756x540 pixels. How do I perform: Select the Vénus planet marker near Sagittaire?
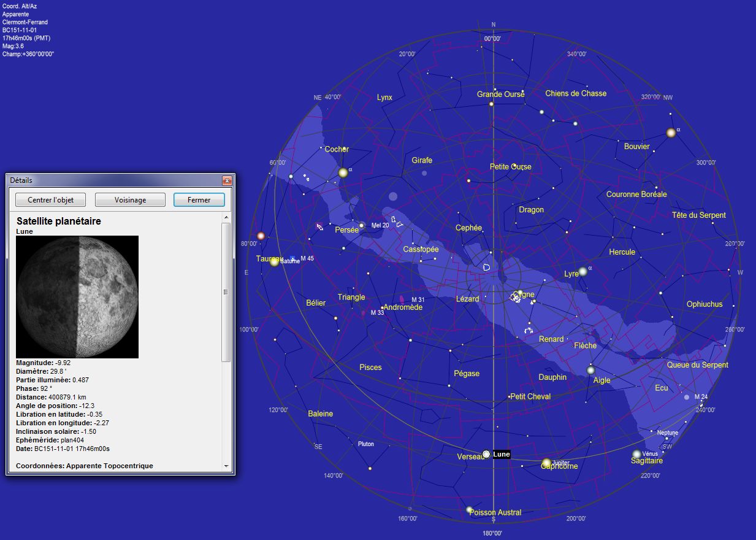[x=636, y=455]
